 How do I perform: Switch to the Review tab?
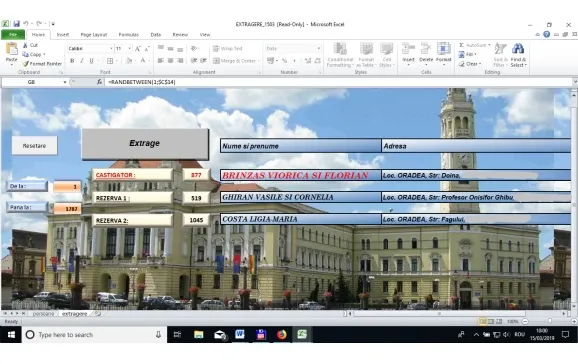click(180, 34)
